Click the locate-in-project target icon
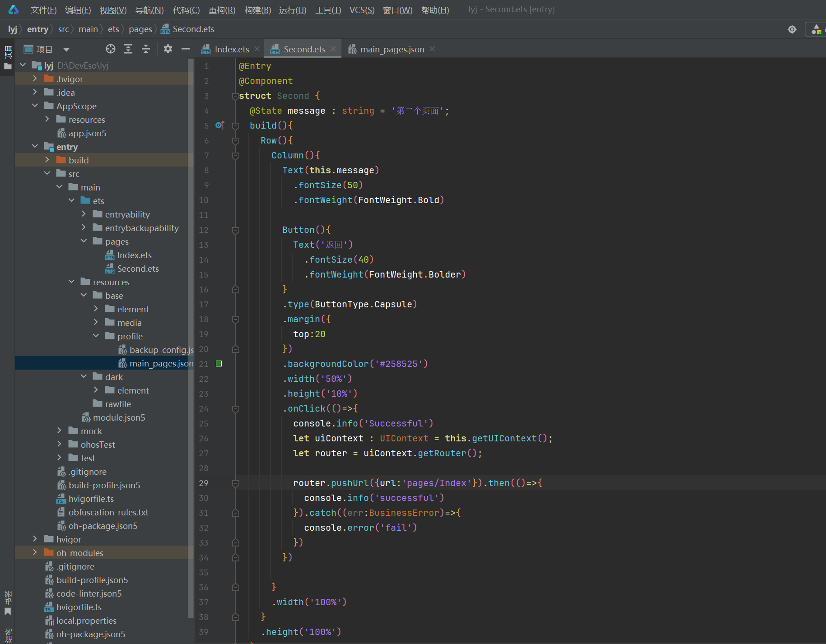The height and width of the screenshot is (644, 826). 111,49
